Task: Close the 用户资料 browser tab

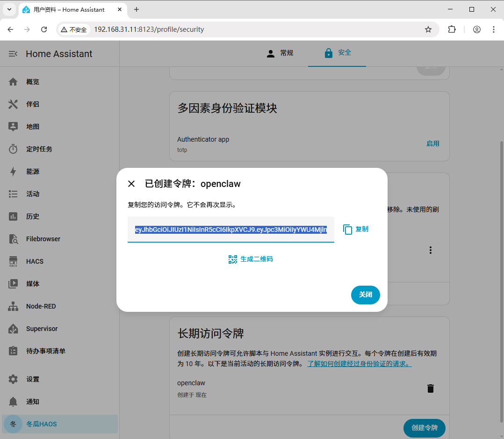Action: tap(120, 10)
